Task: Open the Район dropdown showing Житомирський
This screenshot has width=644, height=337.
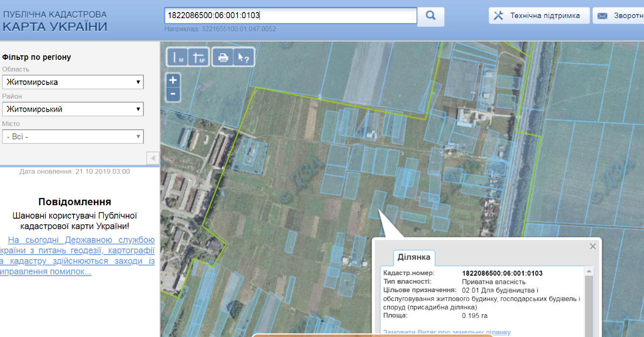Action: coord(73,109)
